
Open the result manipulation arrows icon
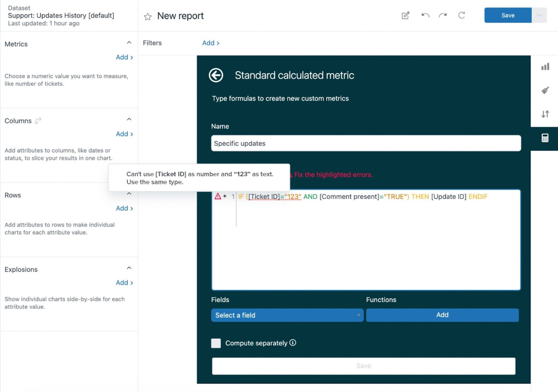545,114
